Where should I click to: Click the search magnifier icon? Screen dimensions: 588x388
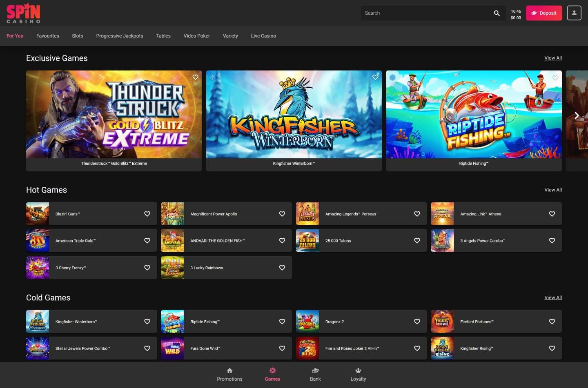coord(497,13)
